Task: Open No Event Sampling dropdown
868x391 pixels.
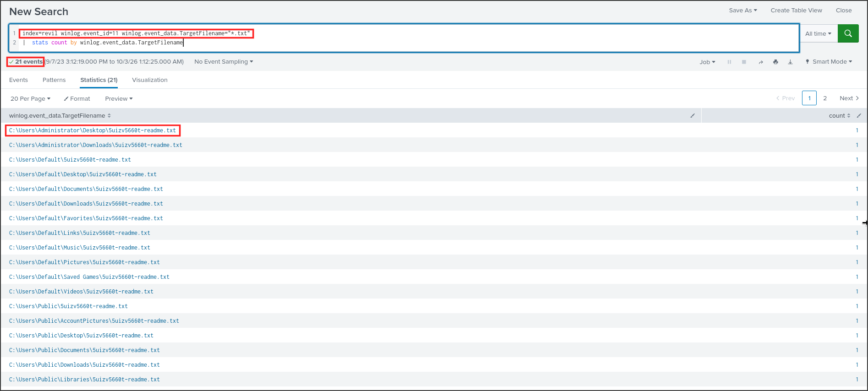Action: point(224,62)
